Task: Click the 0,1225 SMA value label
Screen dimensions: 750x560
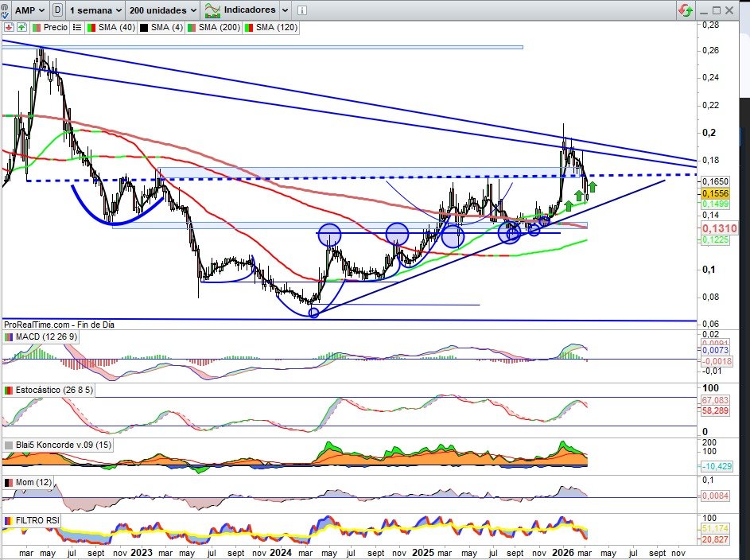Action: coord(715,239)
